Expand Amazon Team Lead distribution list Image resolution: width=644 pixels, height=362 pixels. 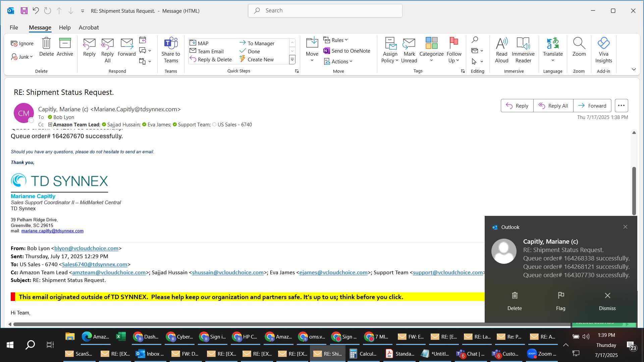click(50, 125)
